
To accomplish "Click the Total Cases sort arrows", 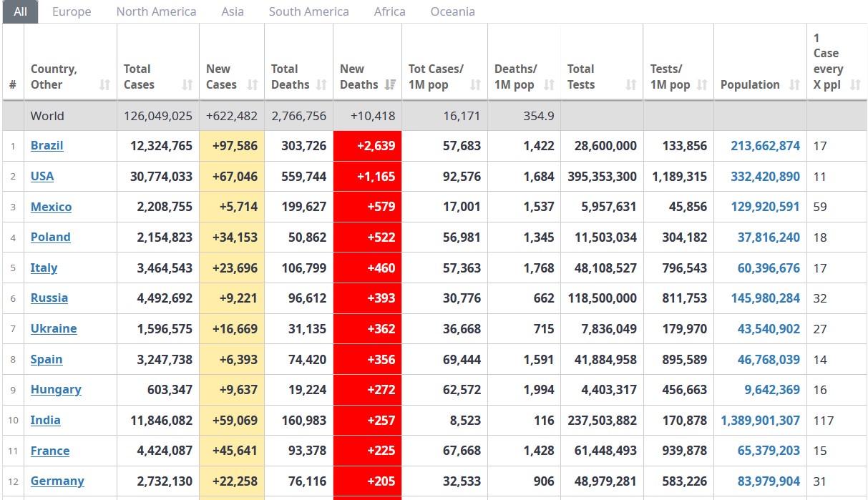I will 187,84.
